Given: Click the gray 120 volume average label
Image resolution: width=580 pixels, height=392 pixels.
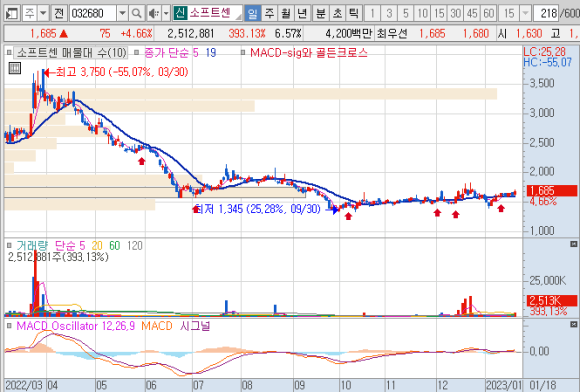Looking at the screenshot, I should pyautogui.click(x=135, y=246).
